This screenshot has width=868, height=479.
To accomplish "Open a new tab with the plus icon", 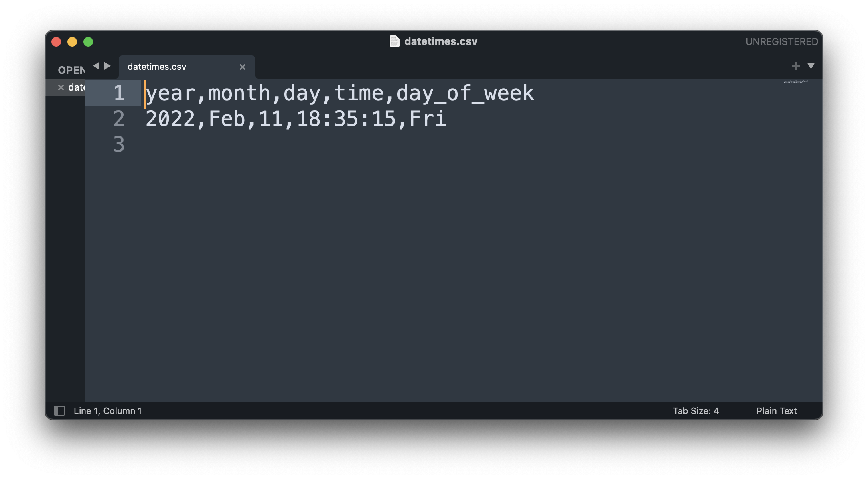I will click(795, 66).
